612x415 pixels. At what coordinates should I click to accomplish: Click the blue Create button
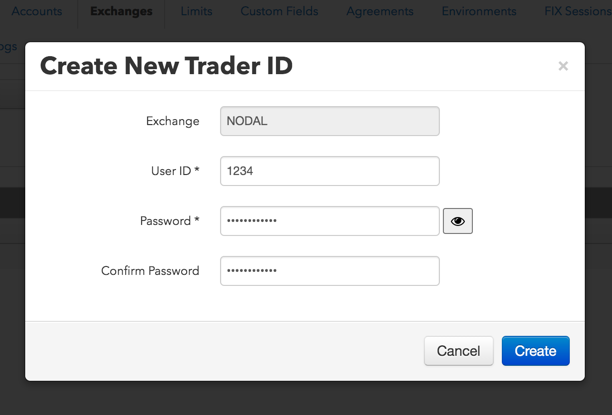click(x=536, y=351)
